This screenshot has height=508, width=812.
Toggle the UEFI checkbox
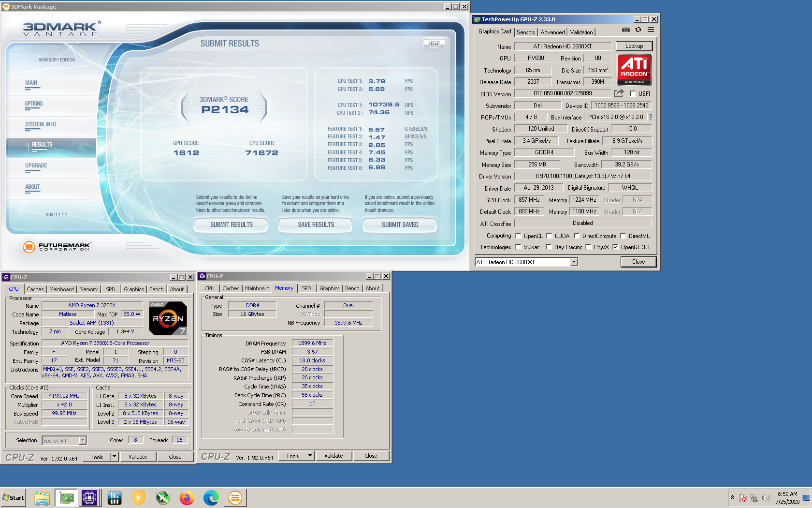coord(633,94)
